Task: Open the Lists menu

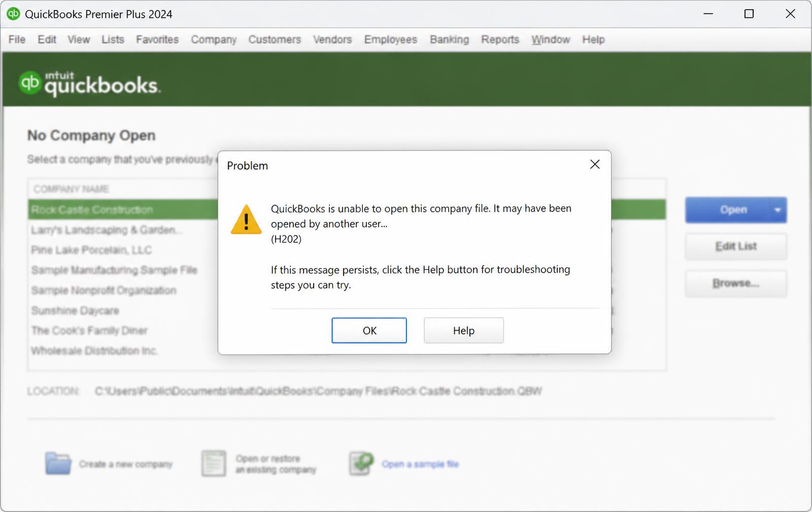Action: click(x=113, y=40)
